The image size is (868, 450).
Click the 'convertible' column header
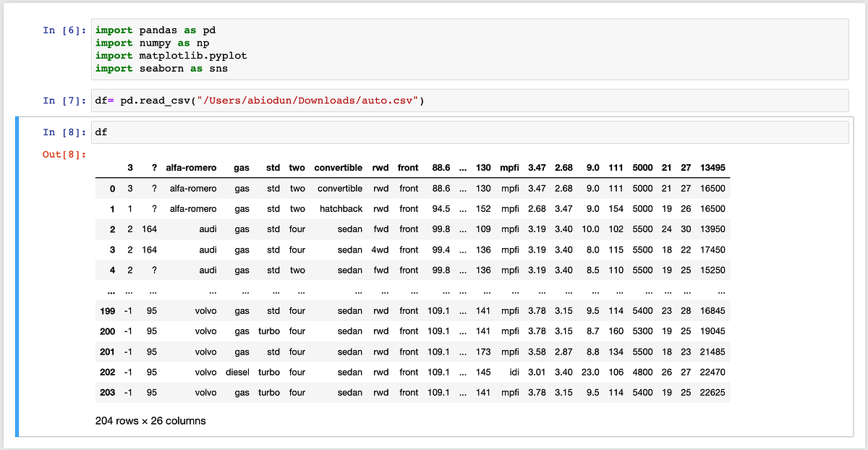tap(338, 167)
